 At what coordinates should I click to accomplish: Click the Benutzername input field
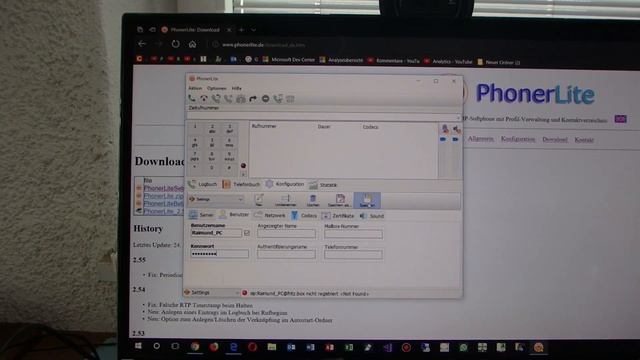pyautogui.click(x=216, y=233)
